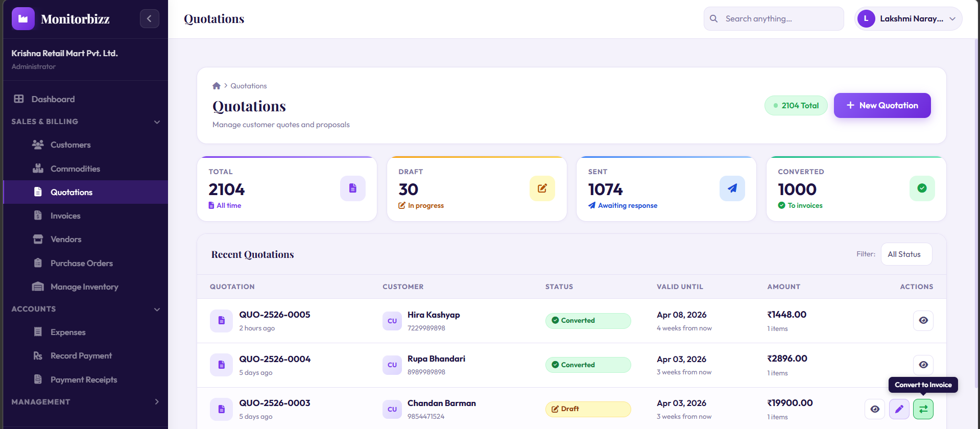Click the Sent card paper plane icon
The height and width of the screenshot is (429, 980).
[x=732, y=188]
